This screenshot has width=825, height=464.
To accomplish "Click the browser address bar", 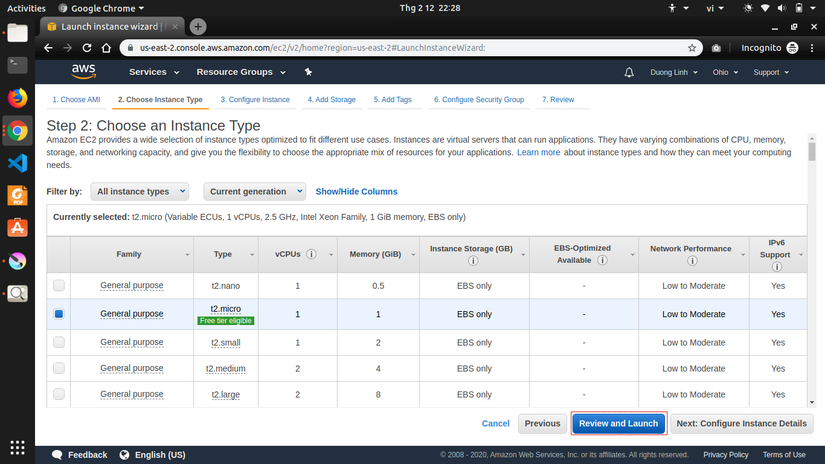I will (x=400, y=47).
